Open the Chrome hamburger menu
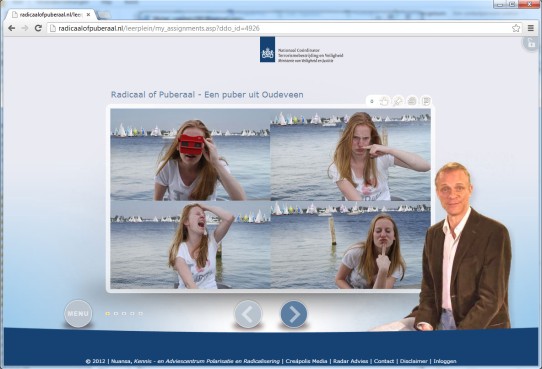 531,28
